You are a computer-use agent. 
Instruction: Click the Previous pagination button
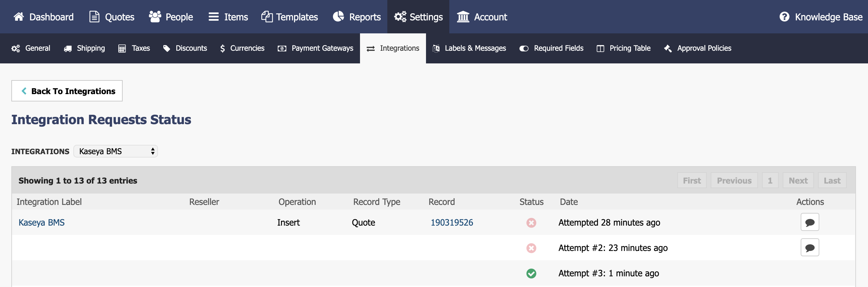(734, 181)
